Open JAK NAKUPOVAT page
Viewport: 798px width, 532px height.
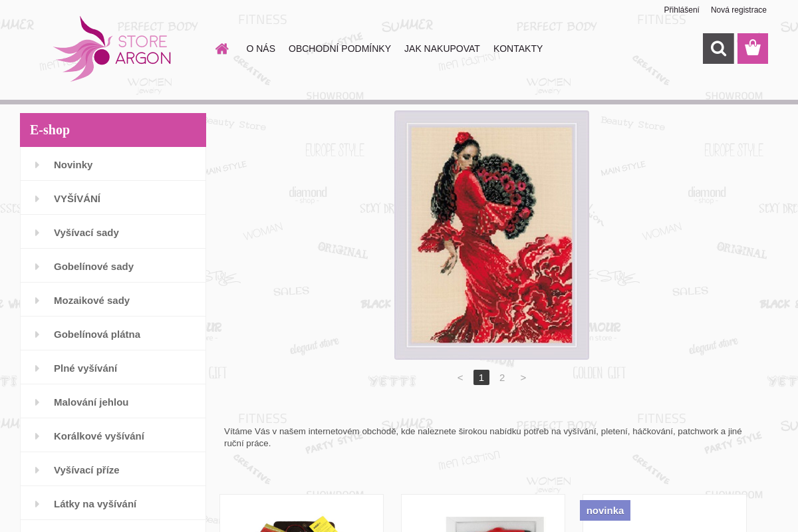tap(442, 49)
